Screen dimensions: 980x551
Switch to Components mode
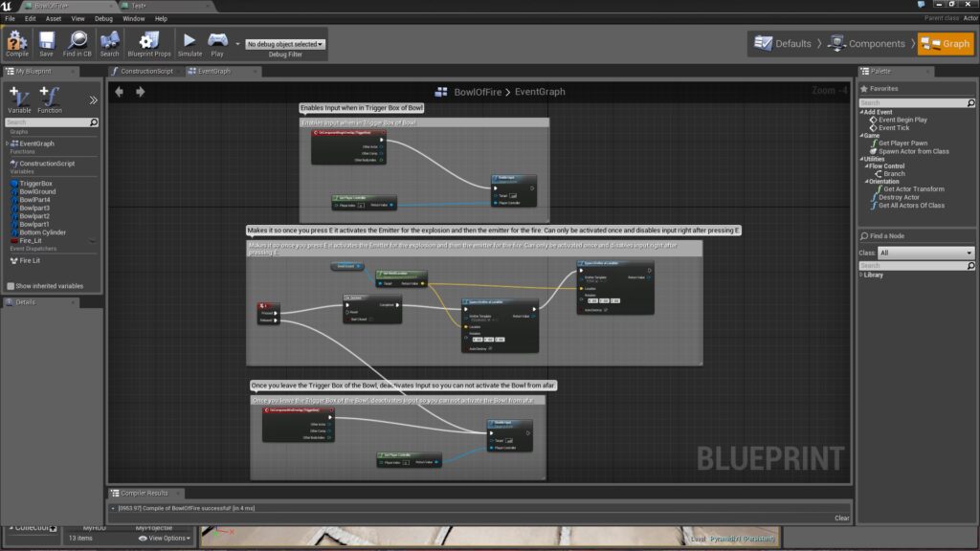point(867,44)
